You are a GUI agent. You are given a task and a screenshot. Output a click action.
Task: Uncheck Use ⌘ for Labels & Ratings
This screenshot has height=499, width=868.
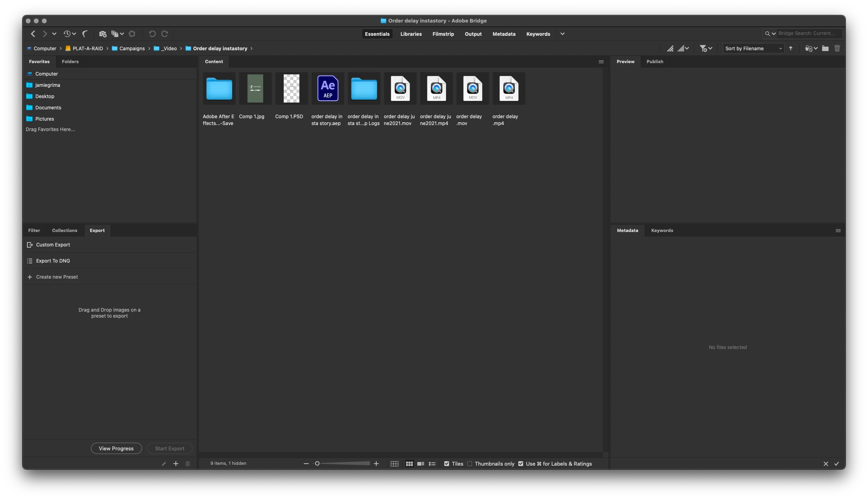(x=521, y=464)
